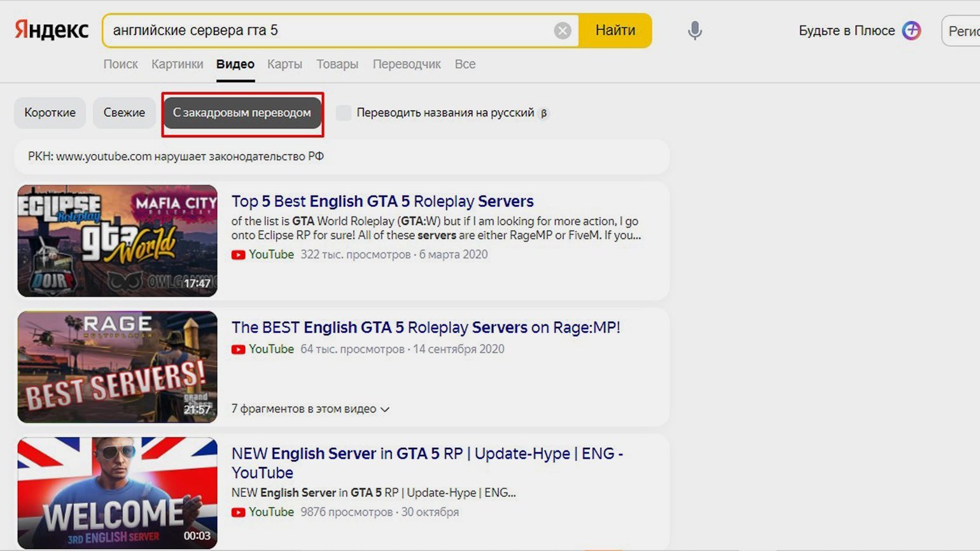The height and width of the screenshot is (551, 980).
Task: Open the WELCOME thumbnail with 00:03 duration
Action: tap(117, 492)
